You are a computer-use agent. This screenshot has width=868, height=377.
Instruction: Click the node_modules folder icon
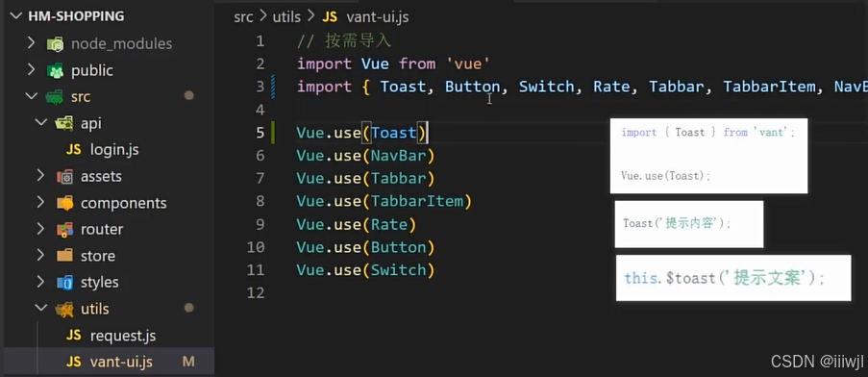pos(55,43)
